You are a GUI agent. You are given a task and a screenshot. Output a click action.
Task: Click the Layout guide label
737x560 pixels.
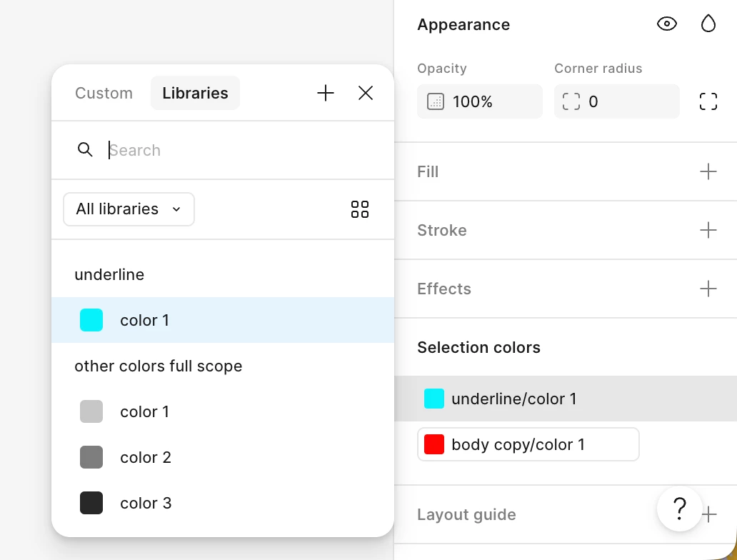click(467, 514)
